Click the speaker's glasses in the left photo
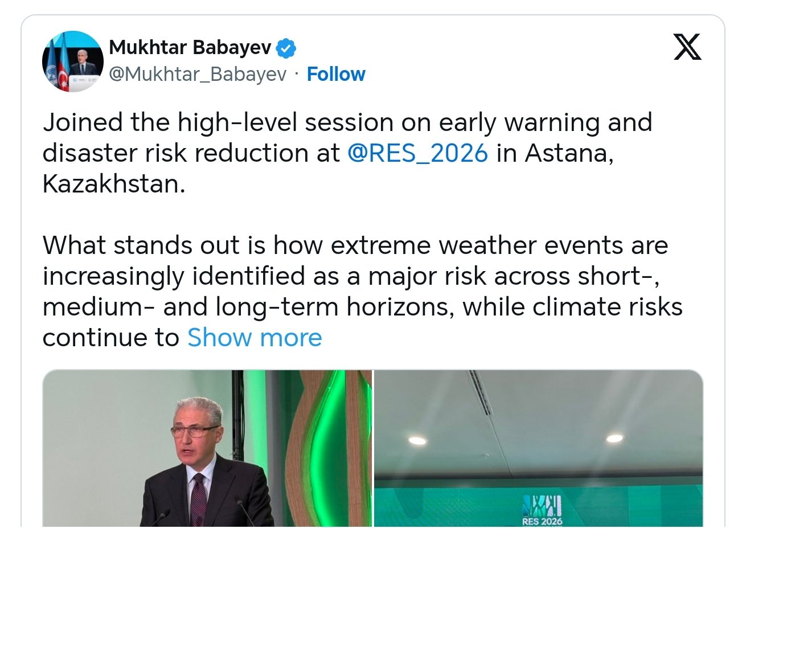Viewport: 787px width, 672px height. [x=195, y=431]
